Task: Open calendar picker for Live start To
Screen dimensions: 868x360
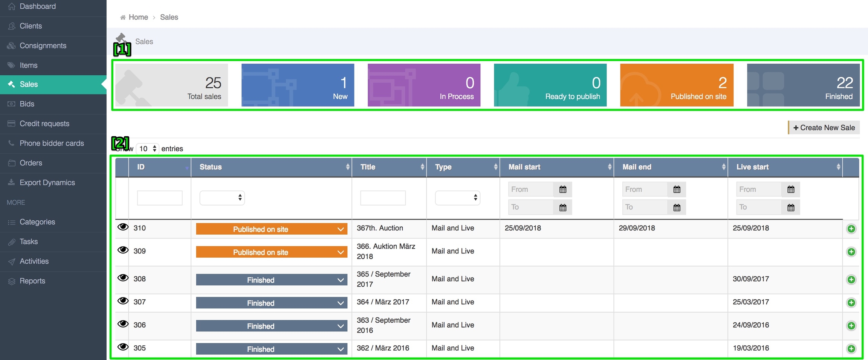Action: (x=790, y=207)
